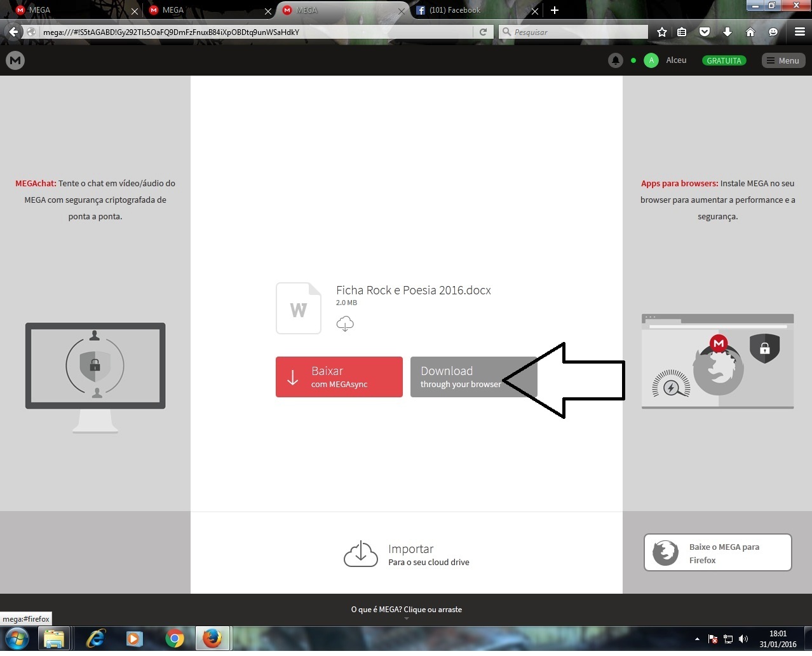Click Baixe o MEGA para Firefox button
This screenshot has height=656, width=812.
point(718,552)
